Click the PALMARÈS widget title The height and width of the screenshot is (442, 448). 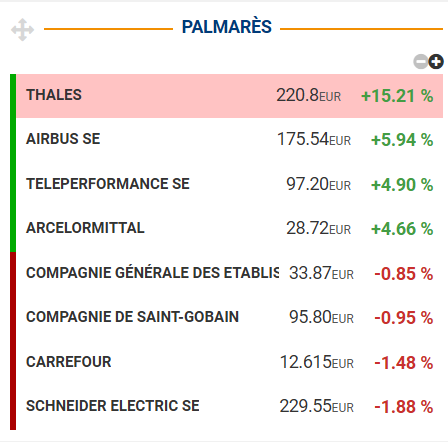click(227, 27)
